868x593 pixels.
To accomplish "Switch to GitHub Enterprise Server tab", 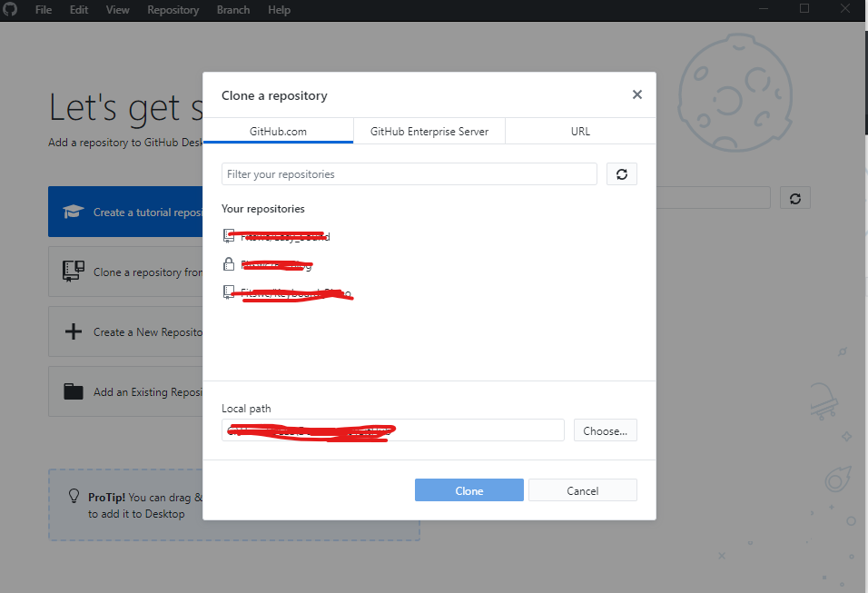I will pyautogui.click(x=429, y=132).
